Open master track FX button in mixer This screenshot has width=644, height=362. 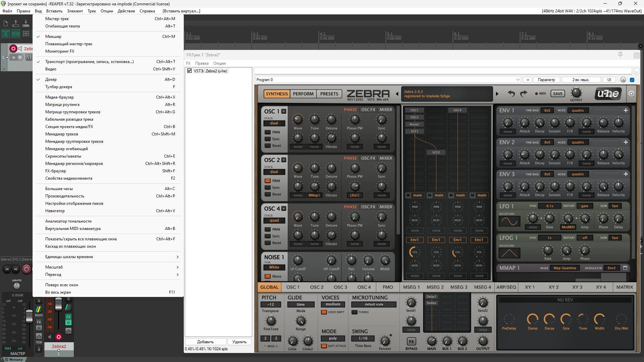pyautogui.click(x=39, y=322)
